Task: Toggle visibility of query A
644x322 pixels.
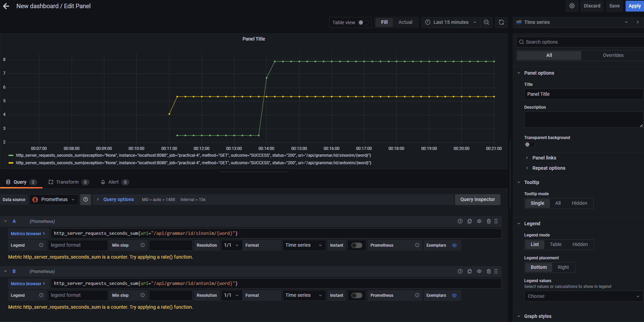Action: tap(479, 221)
